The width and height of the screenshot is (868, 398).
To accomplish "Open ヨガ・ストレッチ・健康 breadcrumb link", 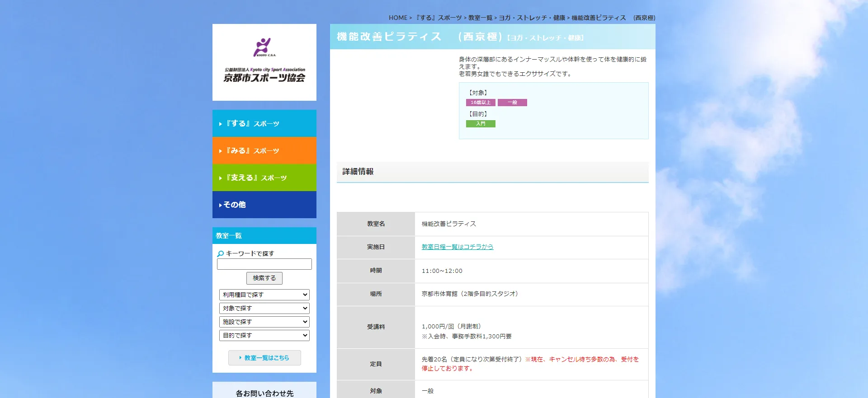I will [532, 18].
